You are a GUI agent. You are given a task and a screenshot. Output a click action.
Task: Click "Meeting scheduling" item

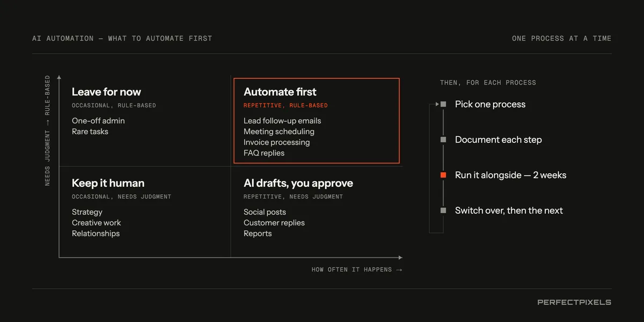(279, 131)
